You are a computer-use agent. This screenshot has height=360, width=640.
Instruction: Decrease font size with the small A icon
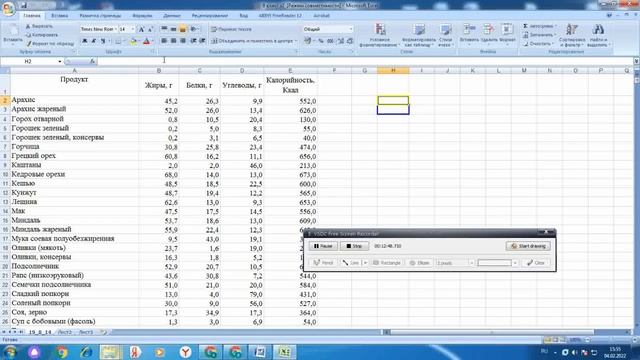(x=150, y=29)
